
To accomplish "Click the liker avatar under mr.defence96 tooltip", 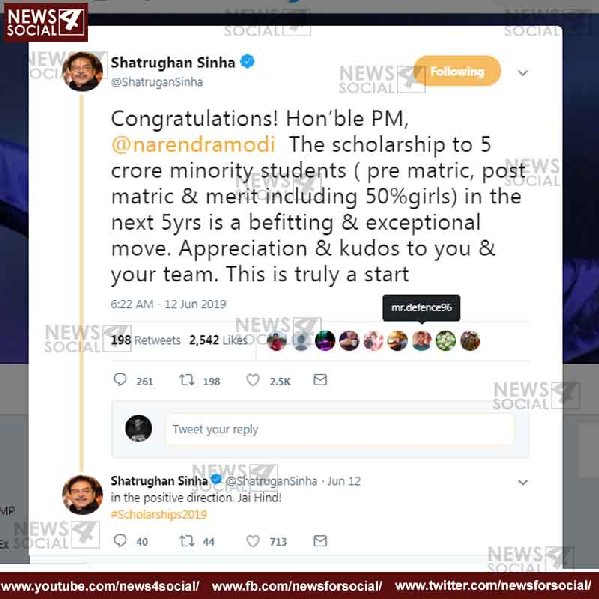I will coord(421,340).
